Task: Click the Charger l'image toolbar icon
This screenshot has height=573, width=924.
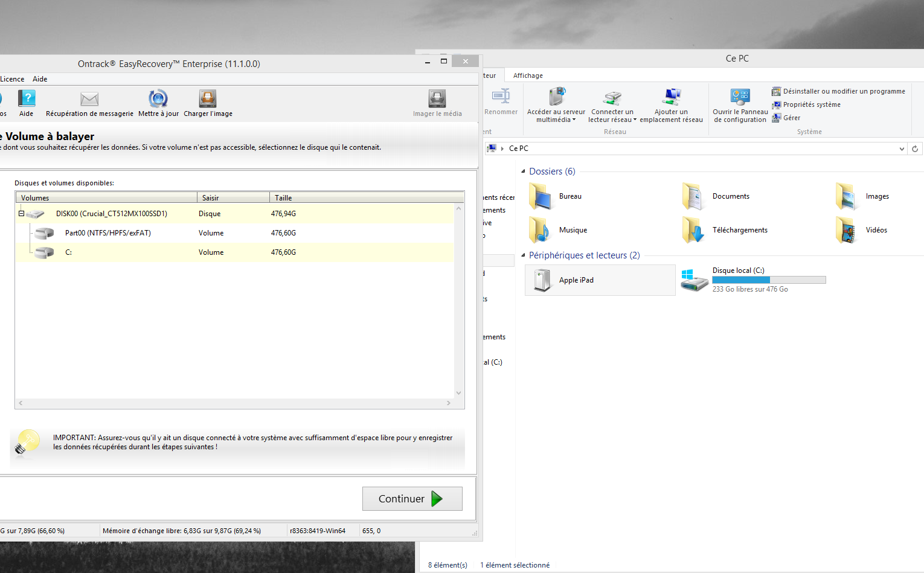Action: (208, 98)
